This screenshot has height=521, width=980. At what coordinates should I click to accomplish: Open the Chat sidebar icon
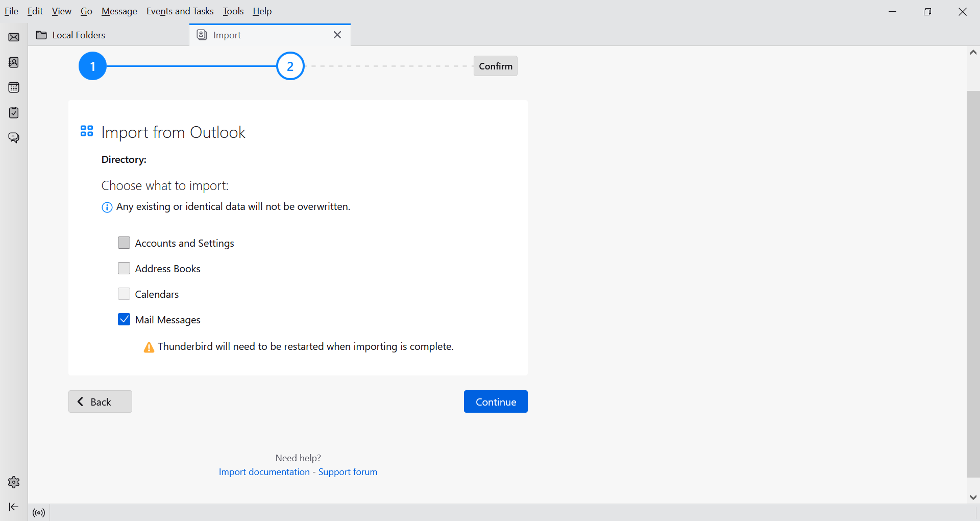coord(14,138)
